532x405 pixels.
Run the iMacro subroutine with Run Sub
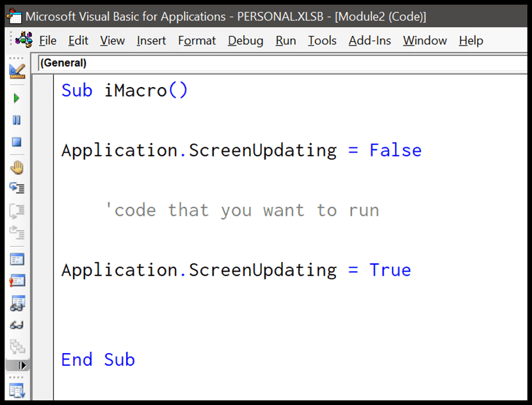tap(17, 97)
